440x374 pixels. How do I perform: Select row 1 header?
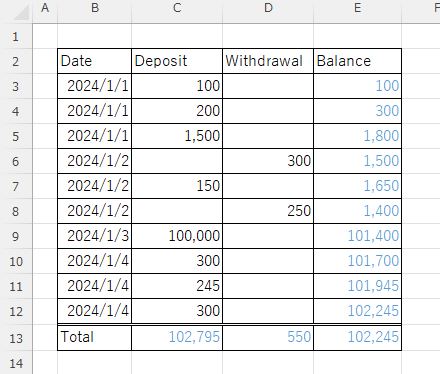[x=16, y=36]
